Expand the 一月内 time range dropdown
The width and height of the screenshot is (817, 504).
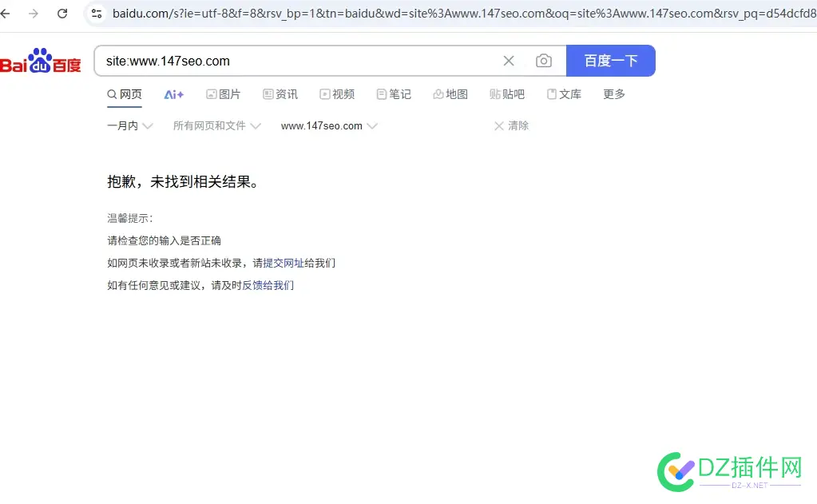point(129,125)
